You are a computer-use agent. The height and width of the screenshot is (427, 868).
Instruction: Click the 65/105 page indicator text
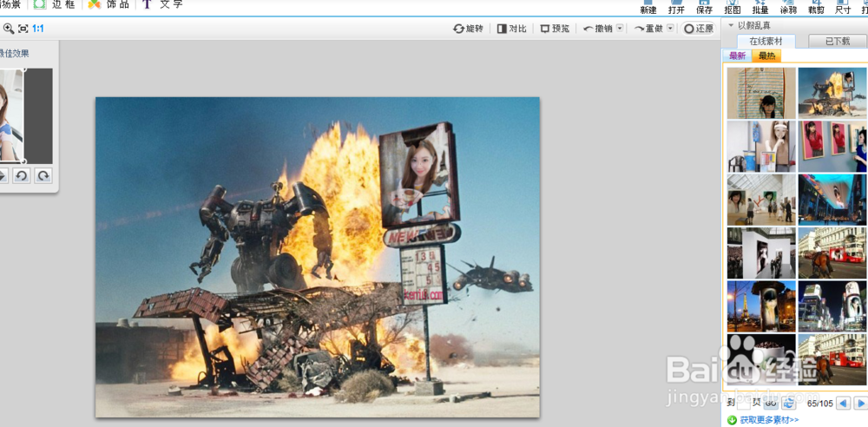coord(820,404)
